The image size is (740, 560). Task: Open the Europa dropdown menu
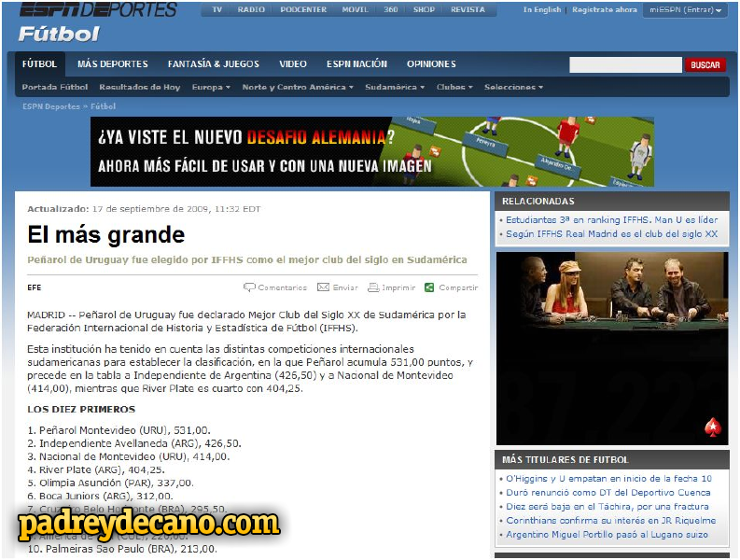coord(211,87)
